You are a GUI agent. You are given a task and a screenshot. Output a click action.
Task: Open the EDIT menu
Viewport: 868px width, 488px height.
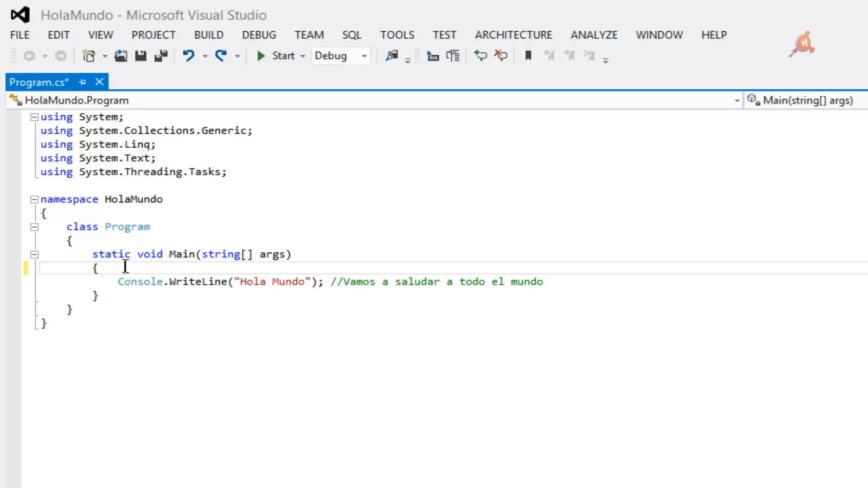coord(59,35)
